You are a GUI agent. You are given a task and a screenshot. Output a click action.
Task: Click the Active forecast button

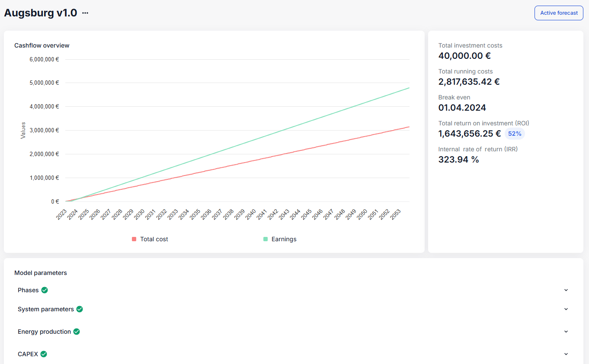click(x=559, y=13)
